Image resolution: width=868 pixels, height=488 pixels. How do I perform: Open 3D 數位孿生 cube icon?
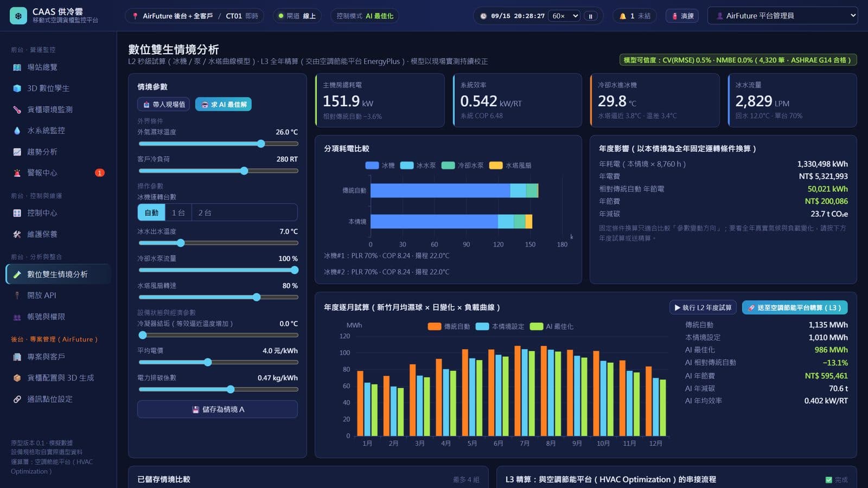point(17,88)
